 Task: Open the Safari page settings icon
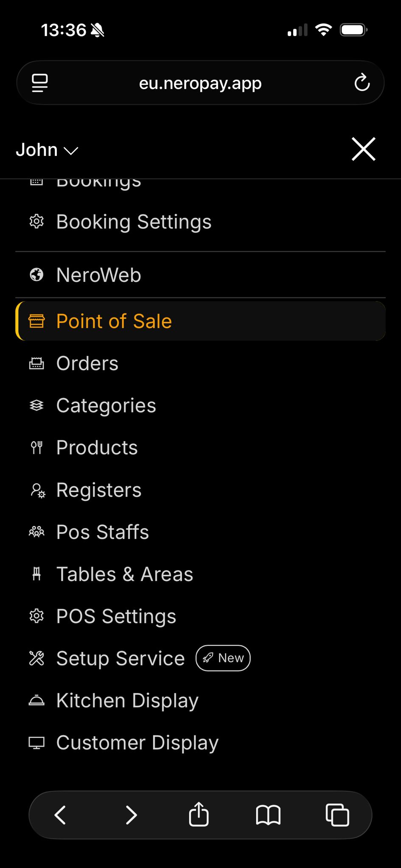coord(40,83)
